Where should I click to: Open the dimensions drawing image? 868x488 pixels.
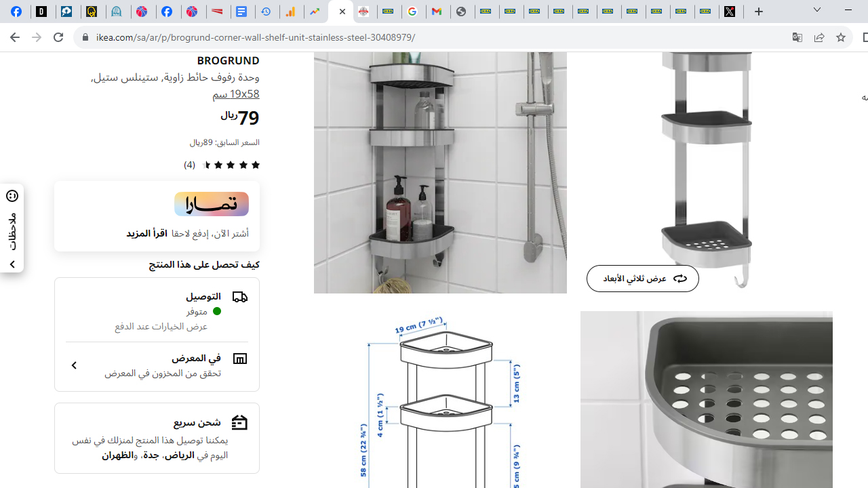click(440, 400)
